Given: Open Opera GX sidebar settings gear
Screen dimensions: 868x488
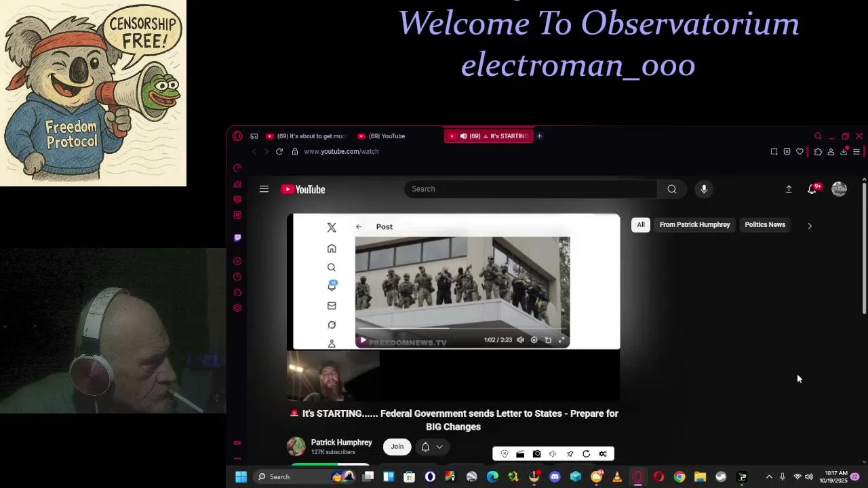Looking at the screenshot, I should (237, 308).
